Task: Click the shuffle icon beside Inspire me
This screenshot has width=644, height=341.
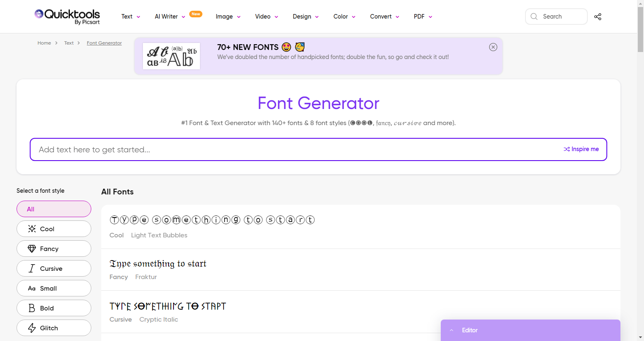Action: [566, 149]
